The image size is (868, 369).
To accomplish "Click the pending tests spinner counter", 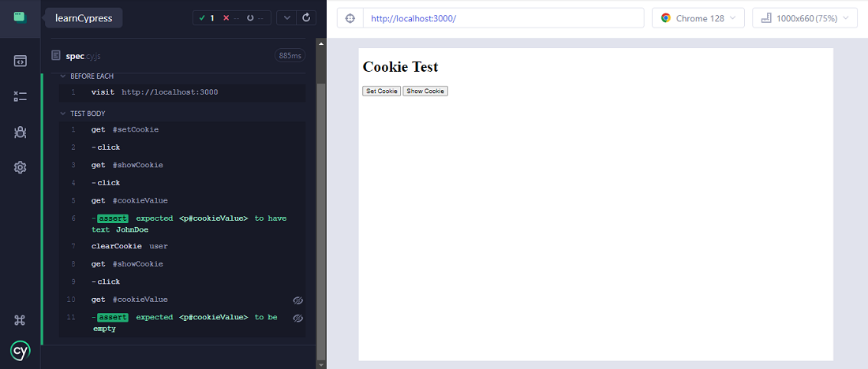I will (256, 18).
